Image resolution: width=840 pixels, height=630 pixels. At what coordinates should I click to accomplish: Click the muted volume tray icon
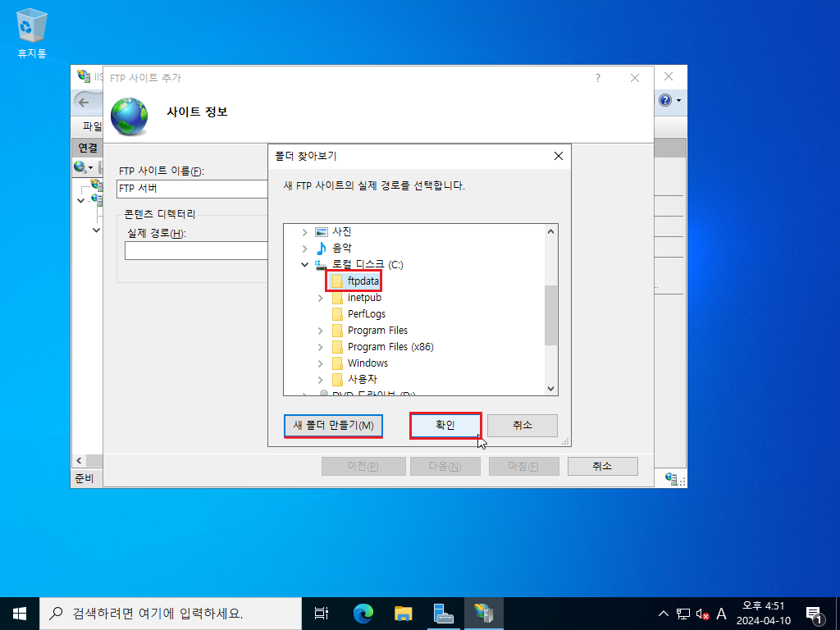702,614
